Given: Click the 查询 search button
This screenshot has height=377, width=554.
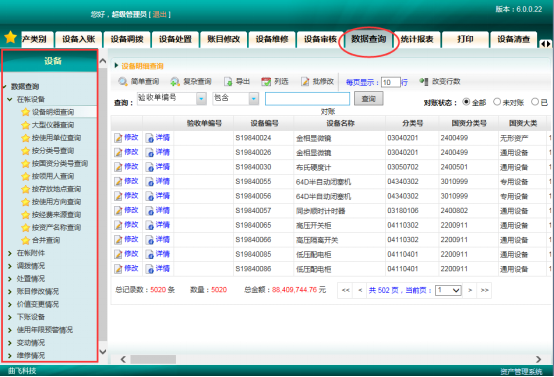Looking at the screenshot, I should click(x=369, y=99).
